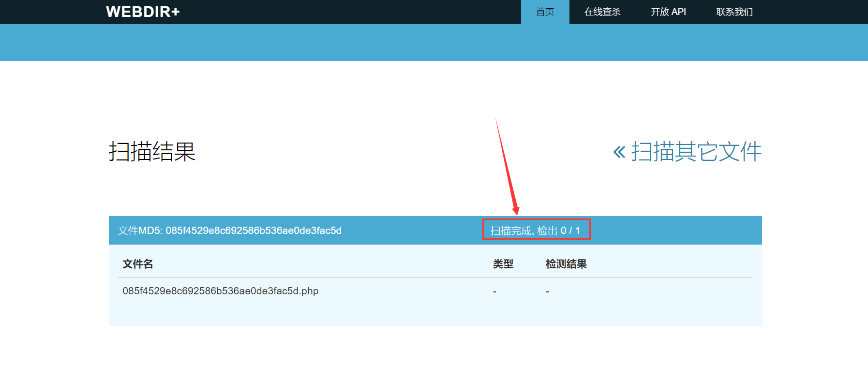
Task: Select the 085f4529...php file name row
Action: tap(435, 291)
